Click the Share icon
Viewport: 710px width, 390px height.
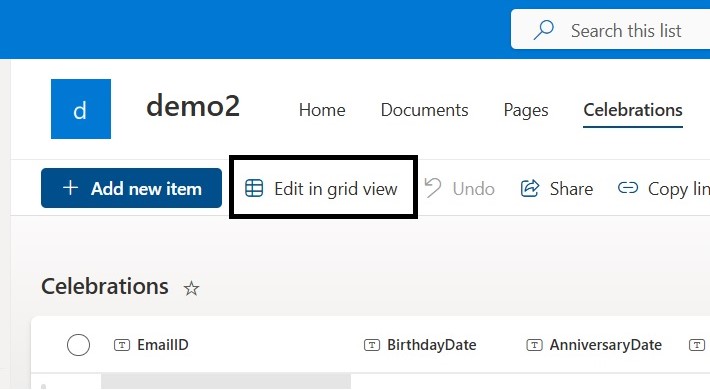coord(530,188)
